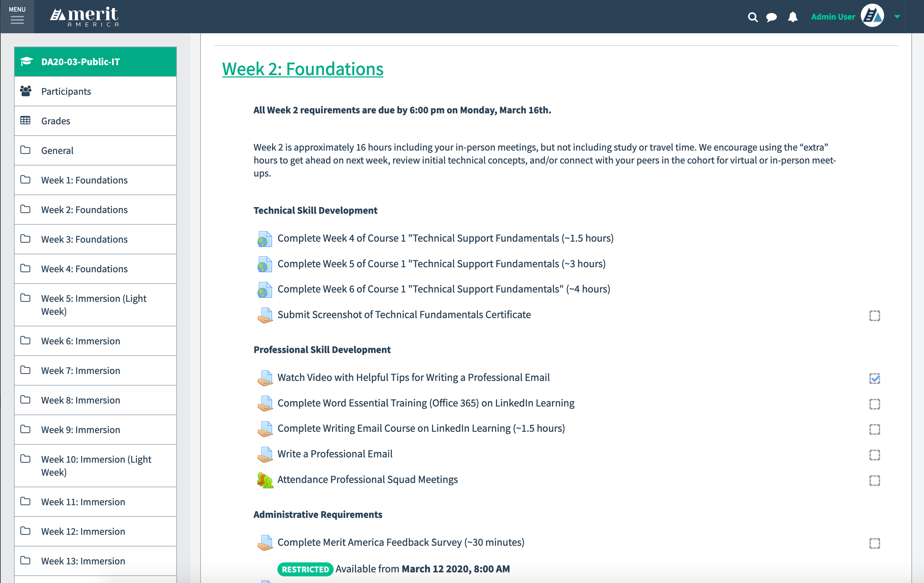Open the General section in the sidebar
The image size is (924, 583).
point(57,150)
